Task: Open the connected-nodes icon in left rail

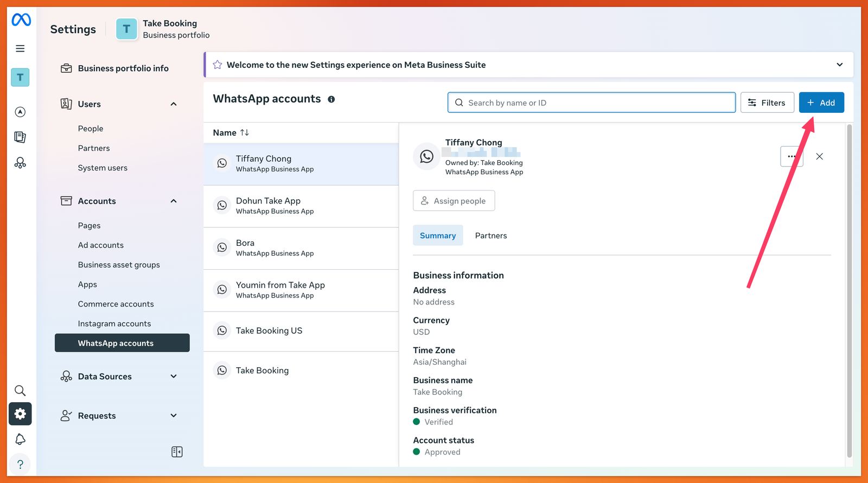Action: 20,163
